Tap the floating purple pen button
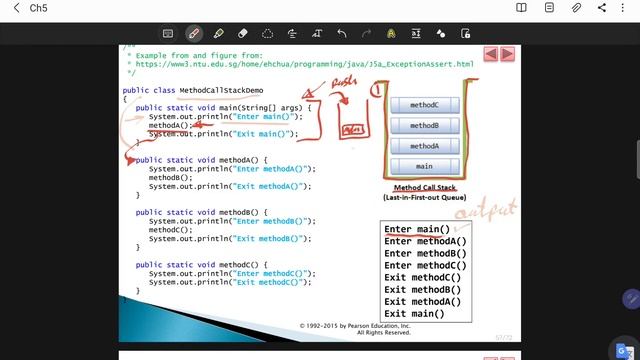Image resolution: width=640 pixels, height=360 pixels. 631,299
